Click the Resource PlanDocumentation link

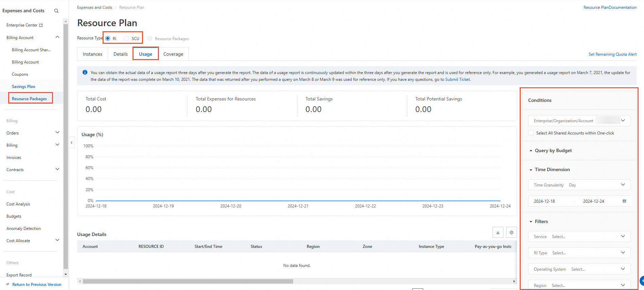(610, 7)
